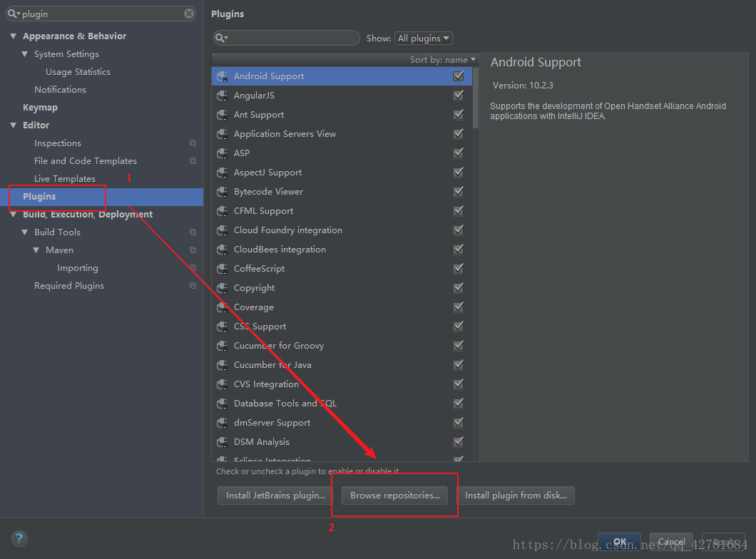Uncheck the DSM Analysis checkbox

[459, 442]
